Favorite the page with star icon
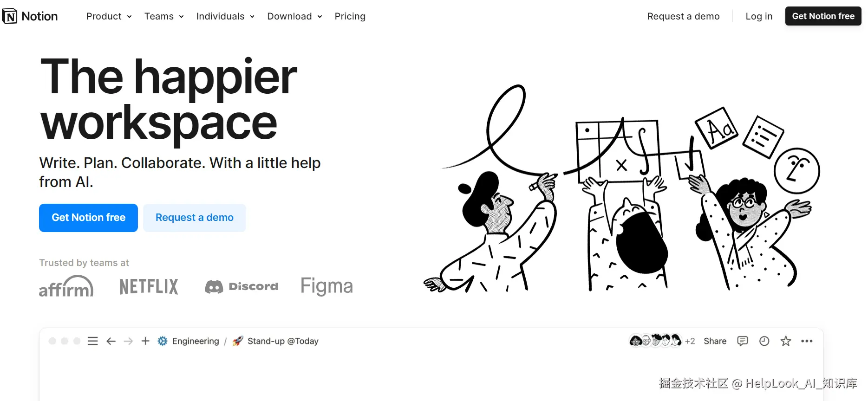Screen dimensions: 868x401 pyautogui.click(x=786, y=341)
